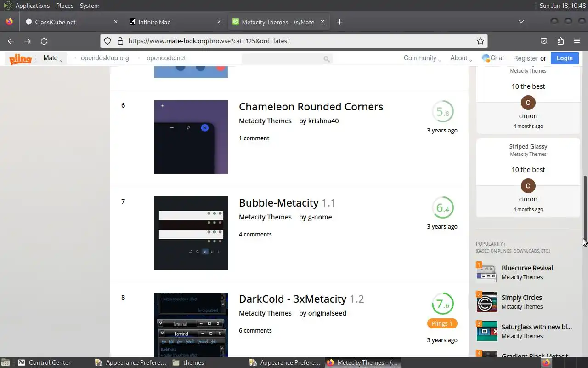Open the Places menu
The image size is (588, 368).
[x=65, y=6]
